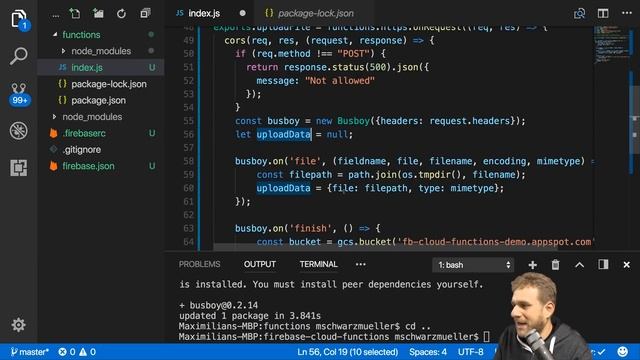Open the terminal selector '1: bash' dropdown
Viewport: 640px width, 360px height.
click(x=473, y=265)
